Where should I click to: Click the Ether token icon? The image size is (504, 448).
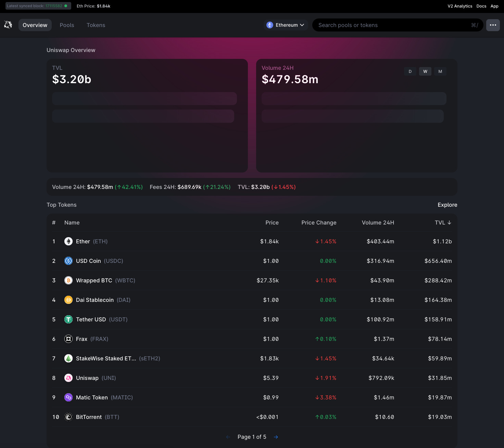coord(68,241)
